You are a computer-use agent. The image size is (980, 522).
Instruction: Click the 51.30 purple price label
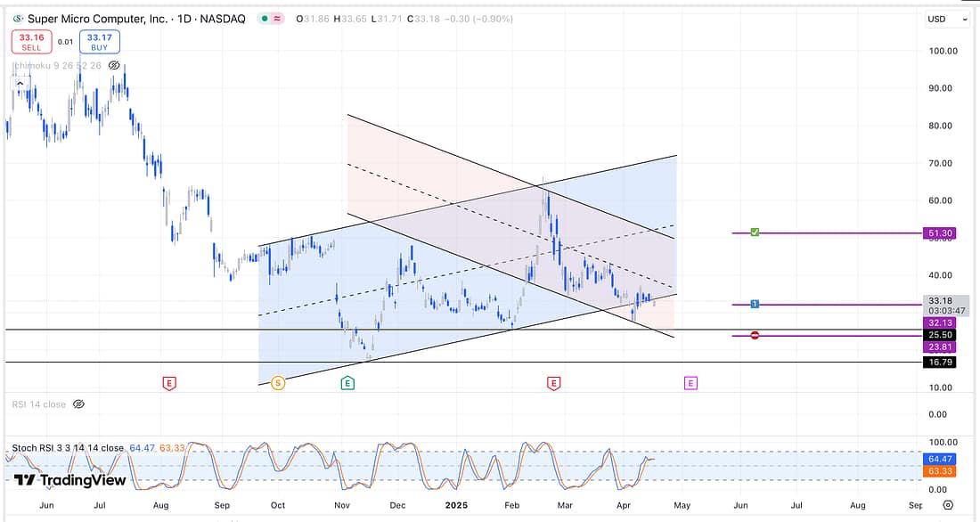pos(940,233)
